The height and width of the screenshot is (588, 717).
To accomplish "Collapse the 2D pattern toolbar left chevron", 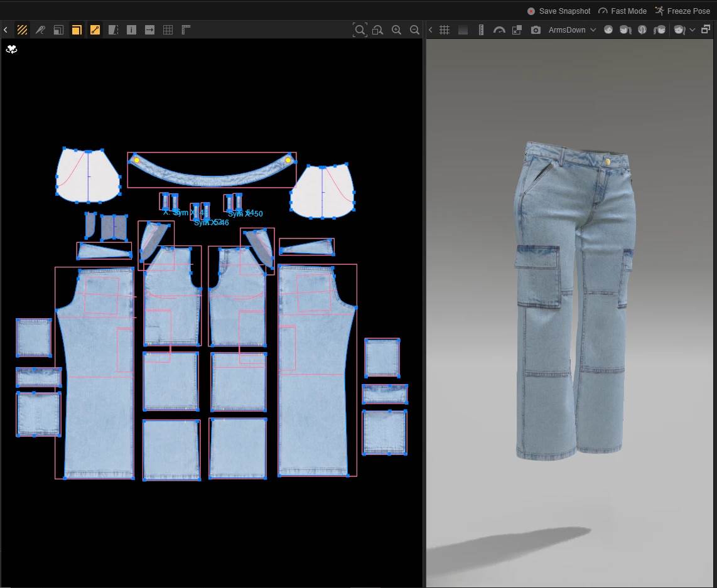I will tap(6, 30).
